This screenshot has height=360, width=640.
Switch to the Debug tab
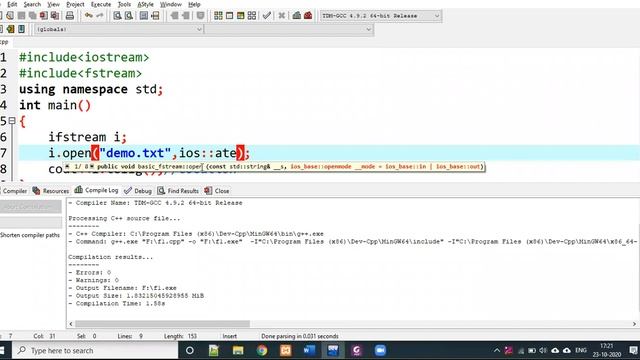click(x=138, y=191)
